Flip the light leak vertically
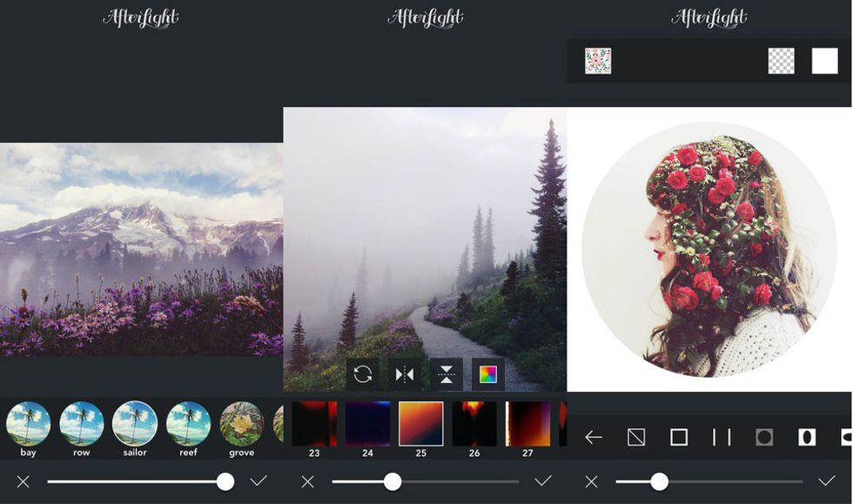 446,374
